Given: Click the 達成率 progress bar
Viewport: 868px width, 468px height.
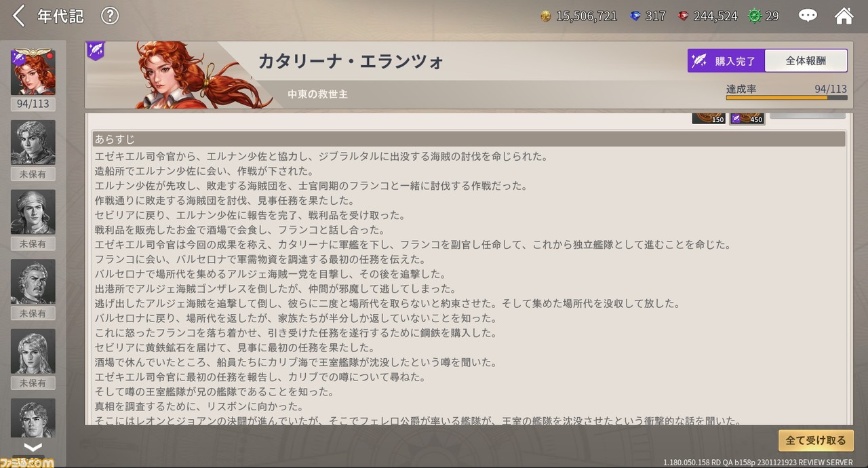Looking at the screenshot, I should [786, 98].
